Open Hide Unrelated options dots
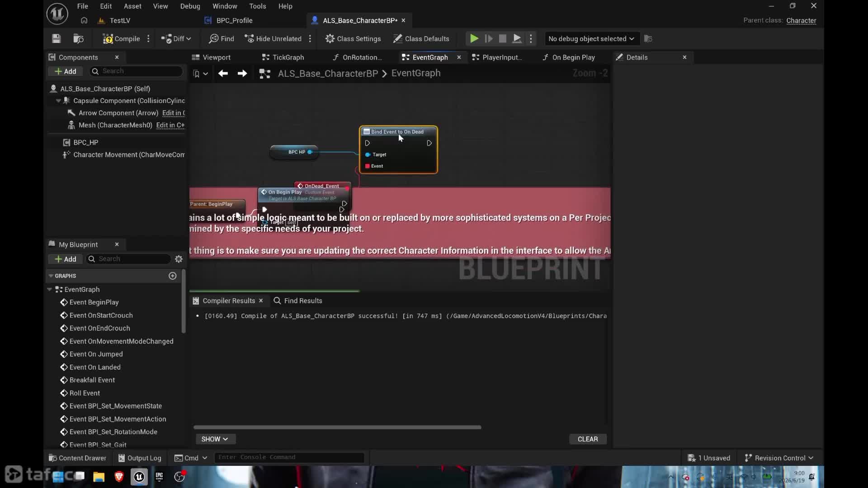 [310, 39]
